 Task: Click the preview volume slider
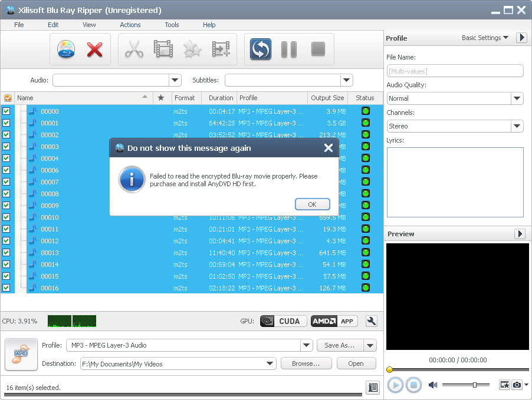point(466,385)
